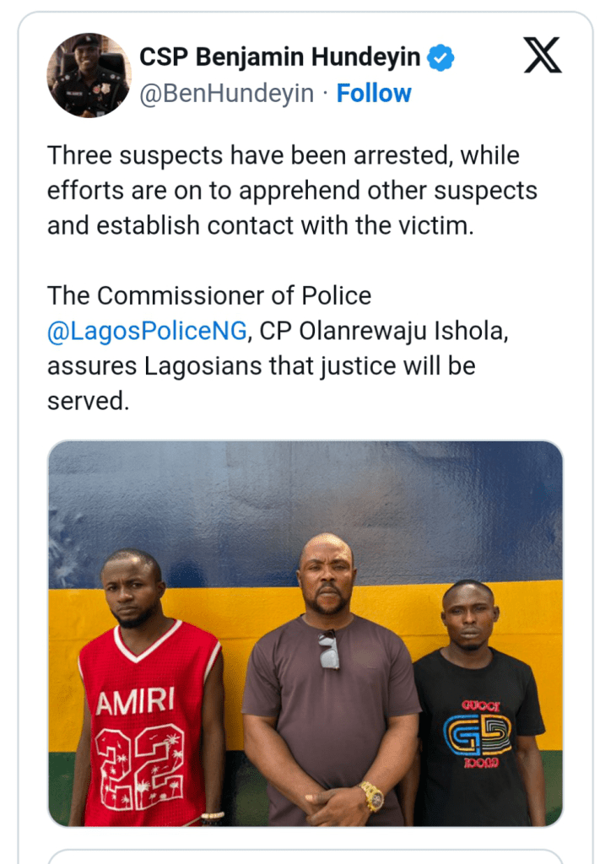Screen dimensions: 616x864
Task: Click the blue verified badge
Action: click(x=440, y=57)
